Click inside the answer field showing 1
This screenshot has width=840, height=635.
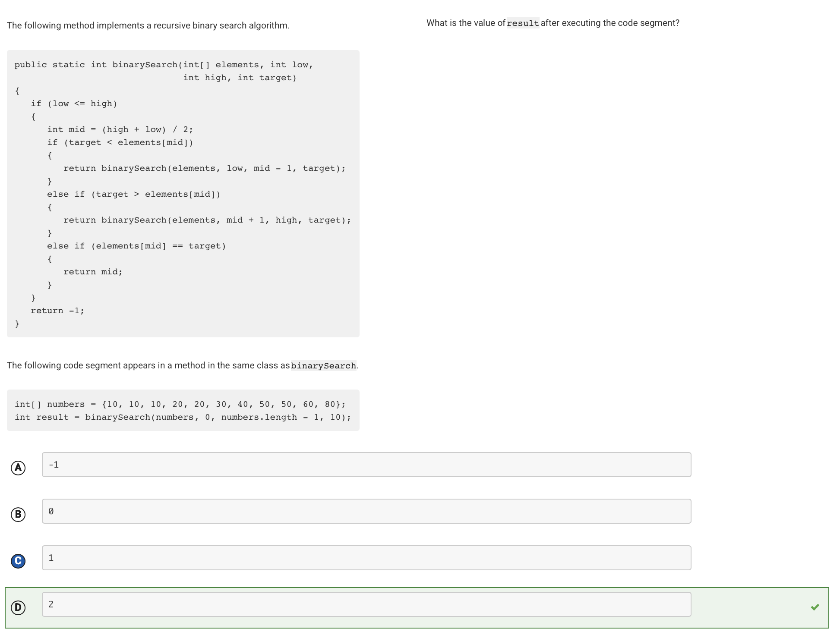[366, 558]
